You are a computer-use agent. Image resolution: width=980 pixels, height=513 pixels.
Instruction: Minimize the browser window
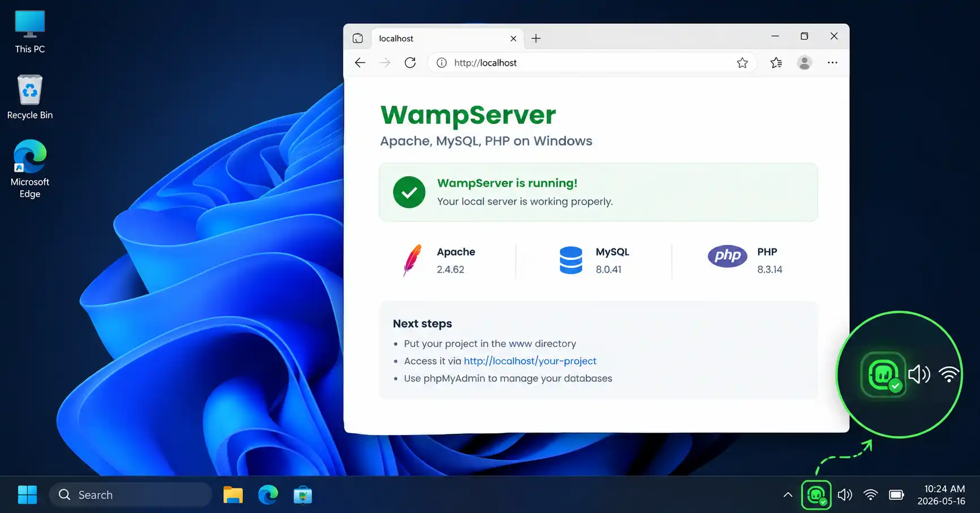[775, 36]
